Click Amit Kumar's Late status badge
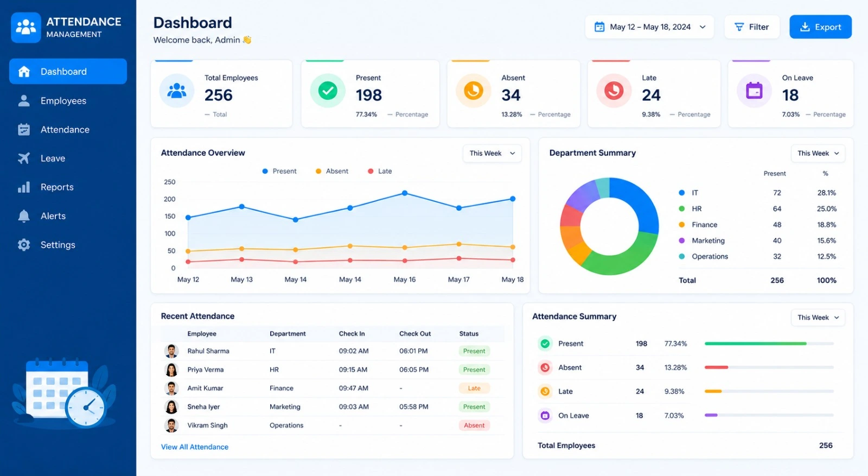 tap(474, 388)
